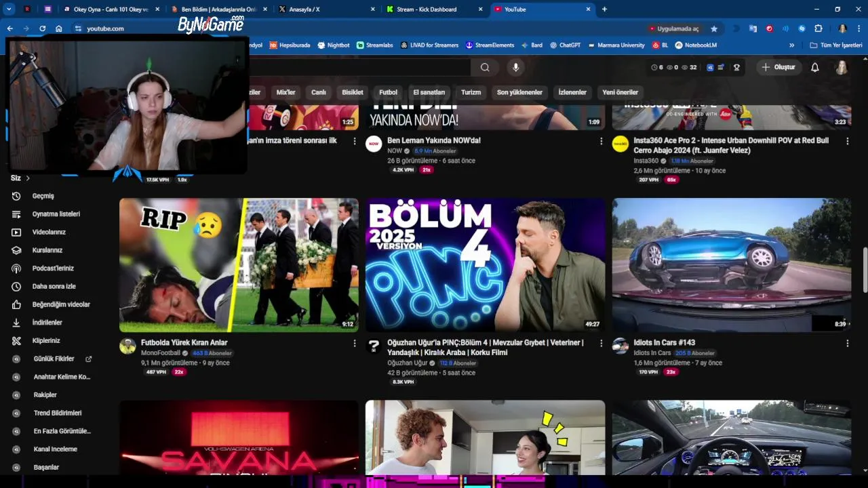
Task: Open the tab search dropdown arrow
Action: 9,9
